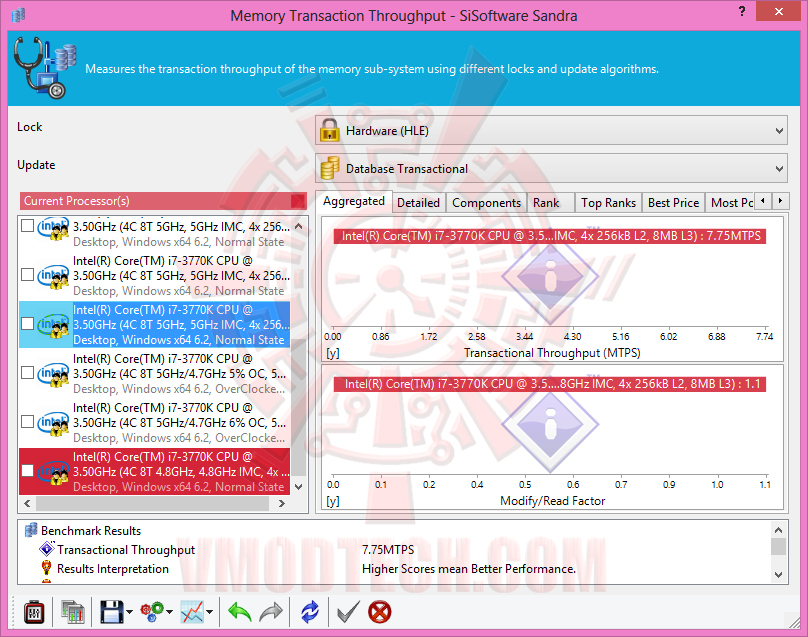Check the 5% OC processor checkbox

pos(27,373)
